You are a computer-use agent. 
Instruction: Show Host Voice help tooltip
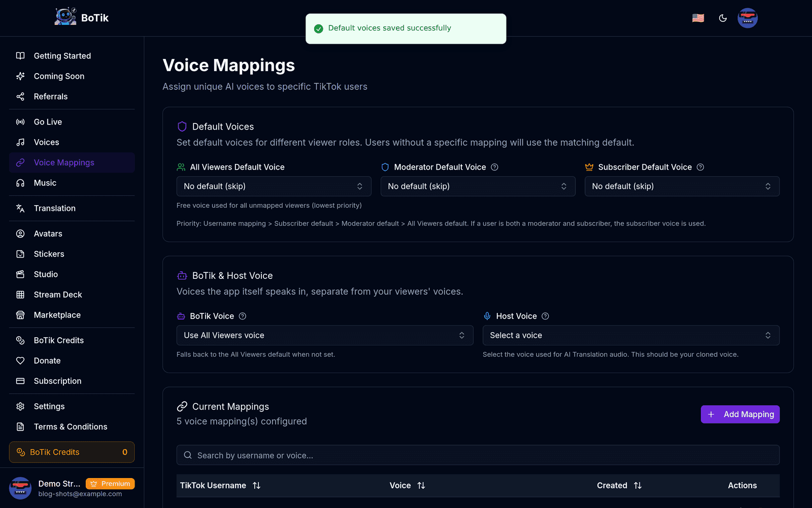545,316
